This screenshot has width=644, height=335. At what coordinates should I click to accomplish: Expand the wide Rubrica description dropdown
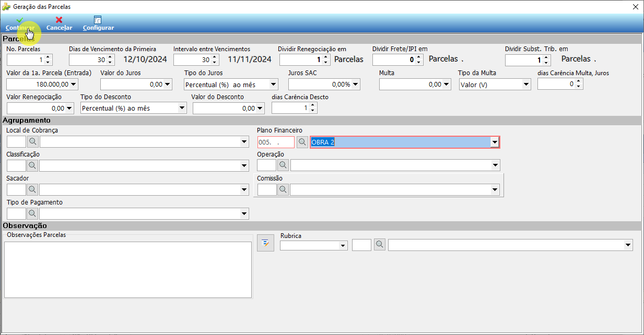point(628,245)
